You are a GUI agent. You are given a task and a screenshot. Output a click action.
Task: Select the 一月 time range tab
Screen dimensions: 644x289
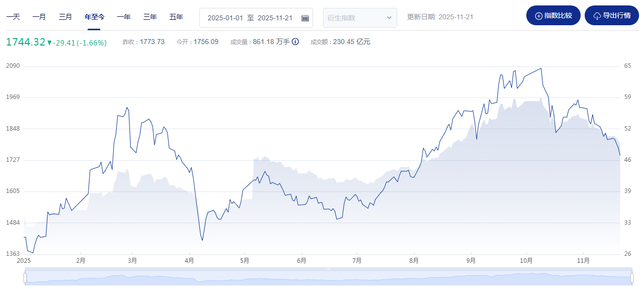coord(39,17)
